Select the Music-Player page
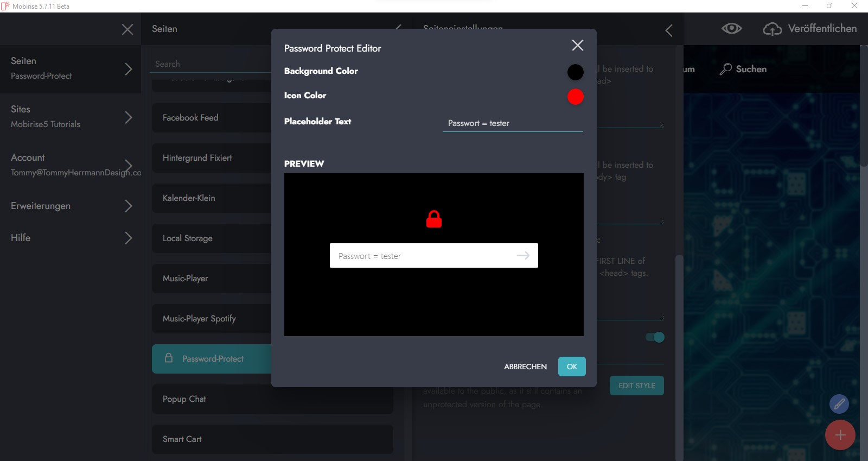868x461 pixels. coord(212,279)
